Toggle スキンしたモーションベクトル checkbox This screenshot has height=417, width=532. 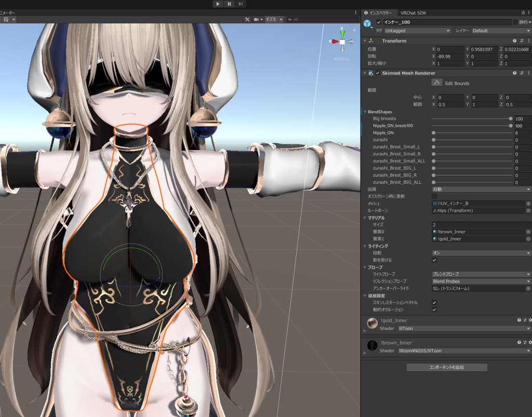click(434, 302)
